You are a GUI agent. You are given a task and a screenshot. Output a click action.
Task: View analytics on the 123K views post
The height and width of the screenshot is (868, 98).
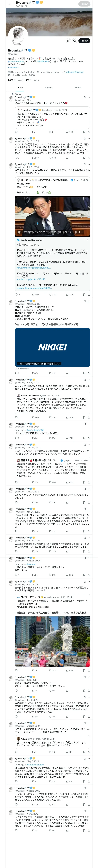click(x=67, y=295)
